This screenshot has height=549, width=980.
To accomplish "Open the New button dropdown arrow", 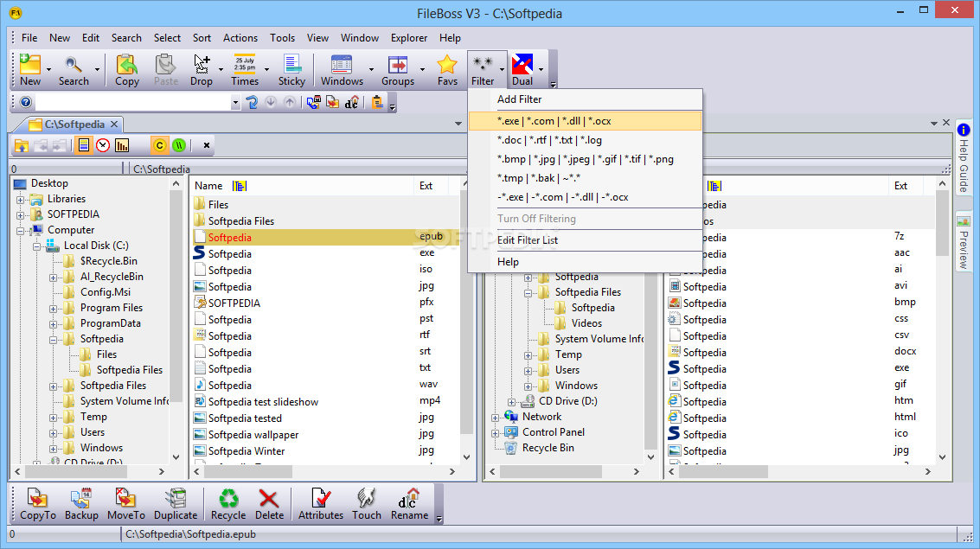I will click(x=48, y=69).
